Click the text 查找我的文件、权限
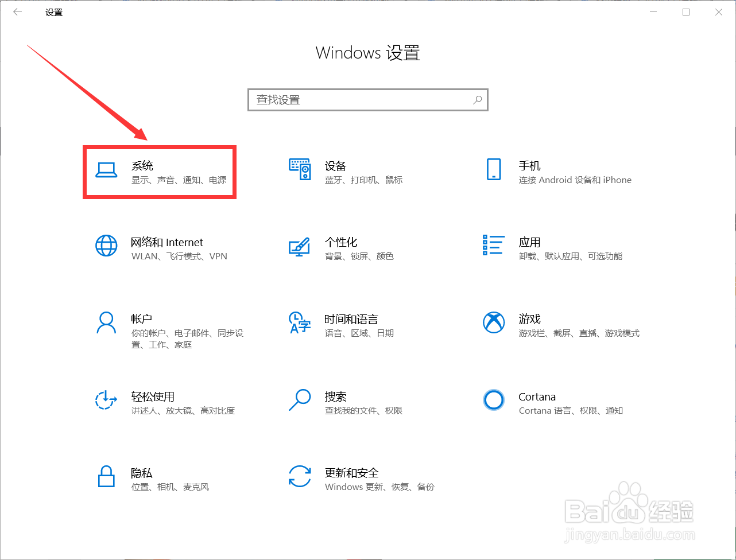This screenshot has width=736, height=560. click(x=363, y=410)
